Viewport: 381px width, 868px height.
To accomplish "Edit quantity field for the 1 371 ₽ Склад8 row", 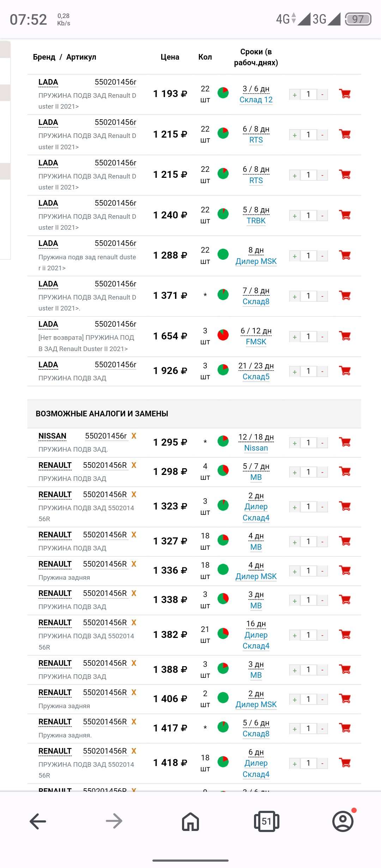I will [x=308, y=296].
